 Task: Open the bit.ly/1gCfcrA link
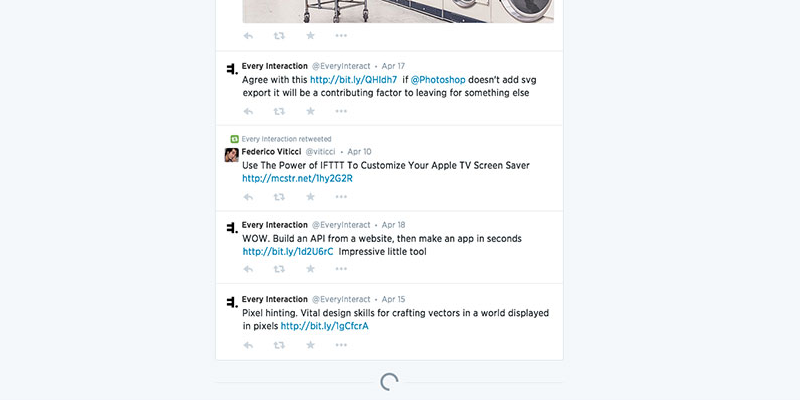(324, 326)
